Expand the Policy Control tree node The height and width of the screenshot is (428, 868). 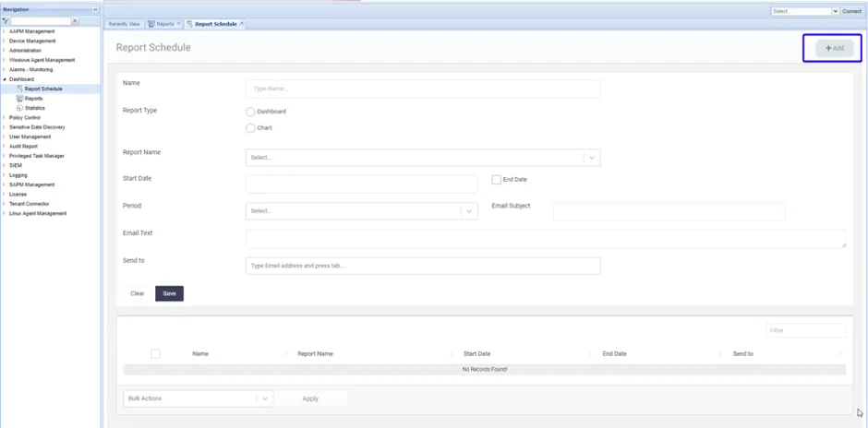pyautogui.click(x=5, y=118)
